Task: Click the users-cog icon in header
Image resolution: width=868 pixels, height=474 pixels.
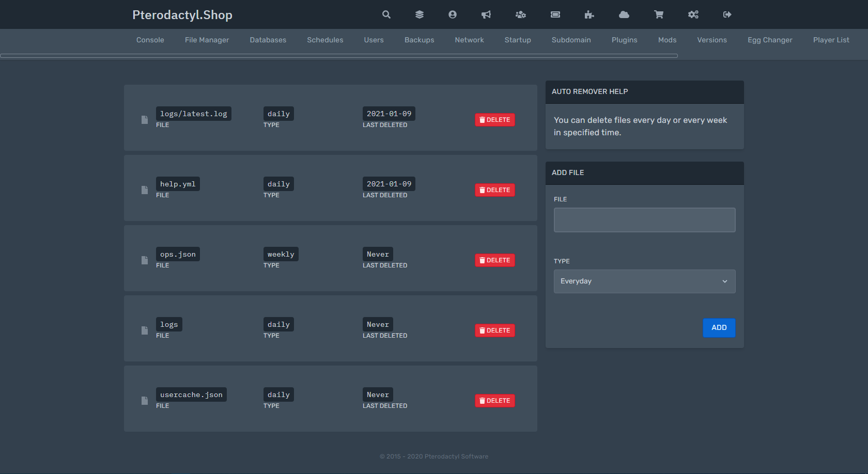Action: click(520, 14)
